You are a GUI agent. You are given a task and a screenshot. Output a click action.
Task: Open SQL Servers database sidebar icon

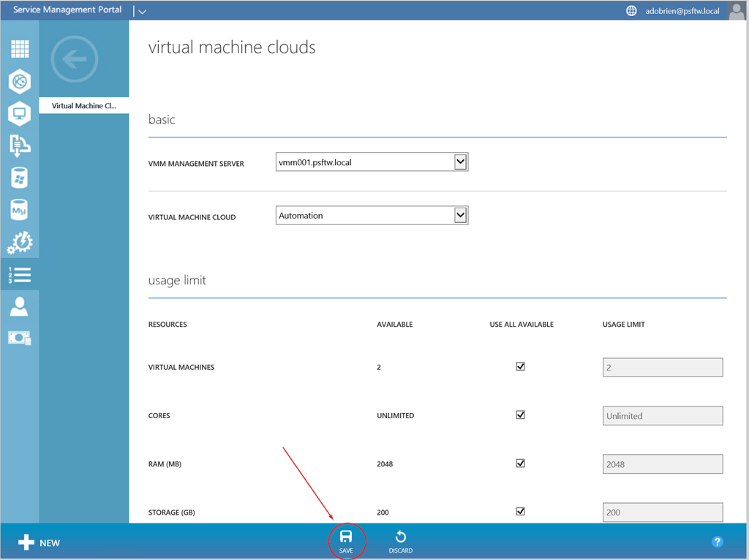(20, 178)
